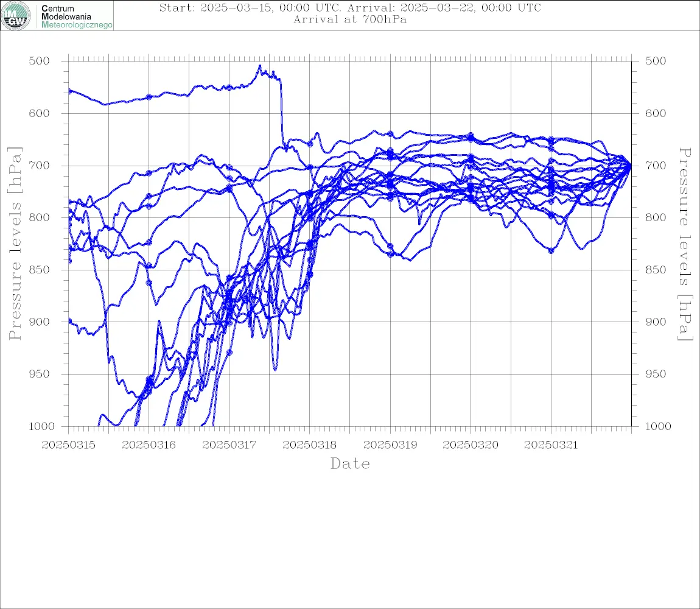Click the left axis 1000 label
The image size is (700, 609).
point(42,426)
